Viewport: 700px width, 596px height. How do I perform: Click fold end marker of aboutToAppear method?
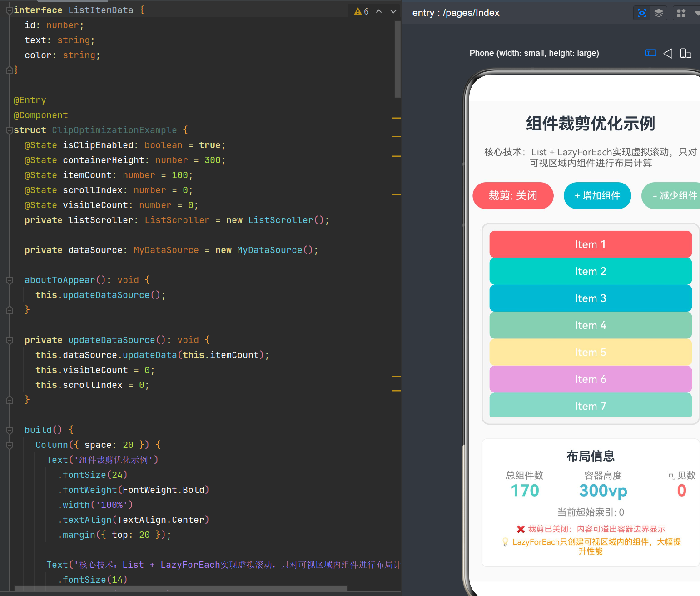coord(10,310)
